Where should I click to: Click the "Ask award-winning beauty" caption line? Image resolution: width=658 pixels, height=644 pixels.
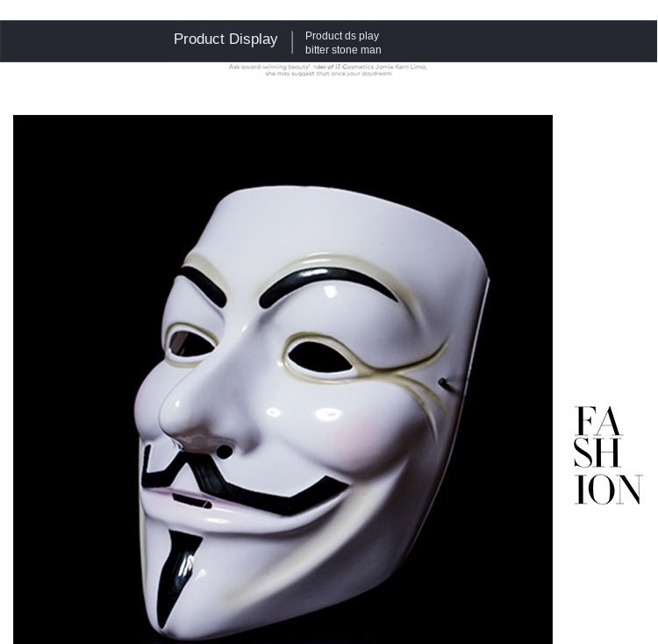tap(327, 67)
